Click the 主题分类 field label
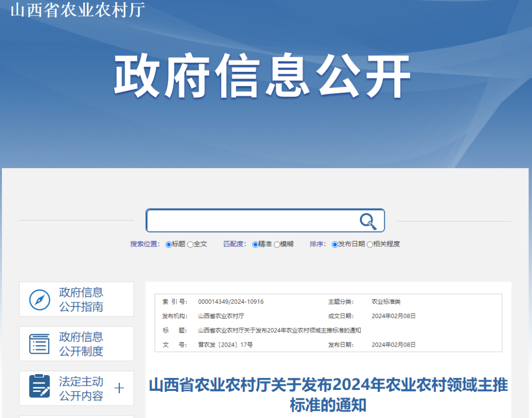 click(x=341, y=302)
